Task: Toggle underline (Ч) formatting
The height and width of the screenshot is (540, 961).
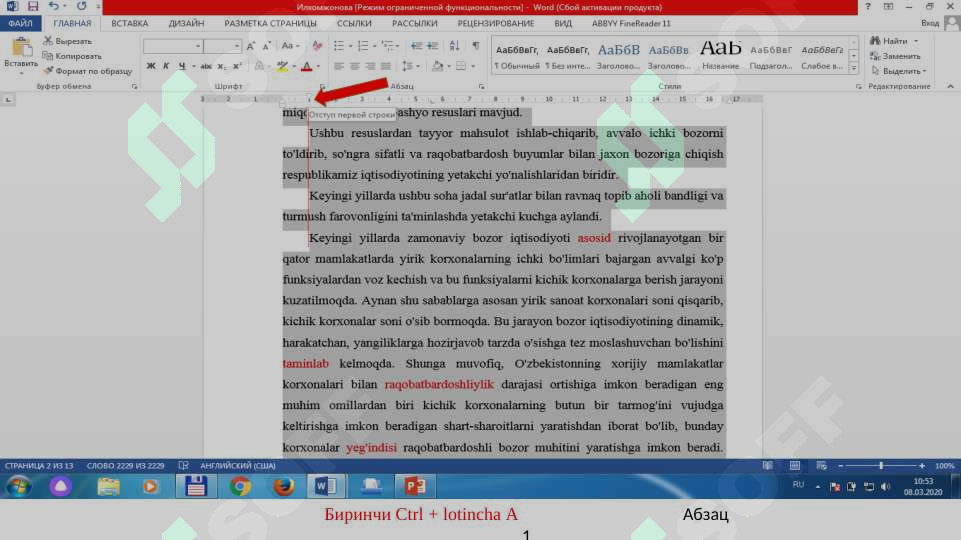Action: pyautogui.click(x=182, y=66)
